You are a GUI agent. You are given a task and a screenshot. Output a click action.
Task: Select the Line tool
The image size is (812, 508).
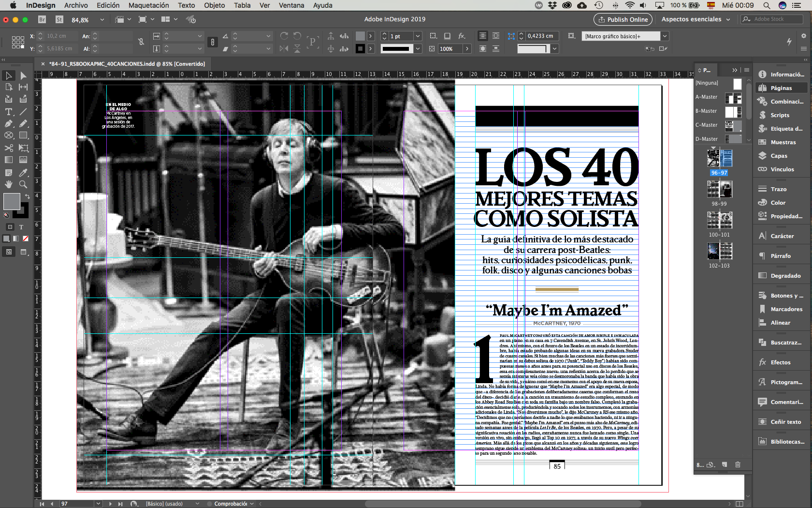click(x=23, y=112)
